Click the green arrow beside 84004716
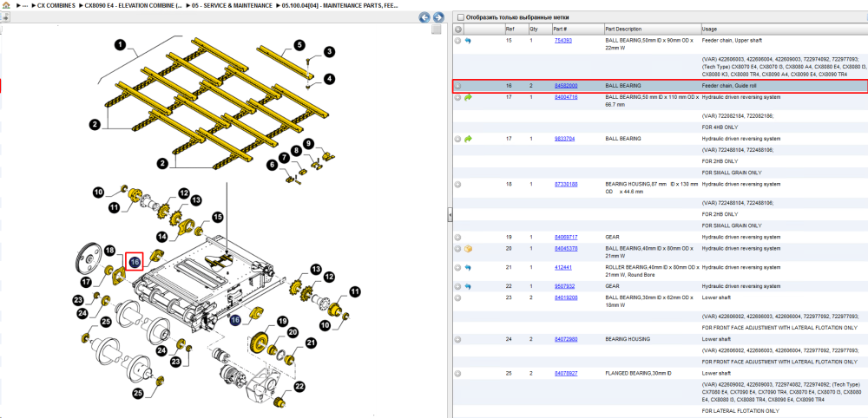Screen dimensions: 868x418 (x=468, y=97)
